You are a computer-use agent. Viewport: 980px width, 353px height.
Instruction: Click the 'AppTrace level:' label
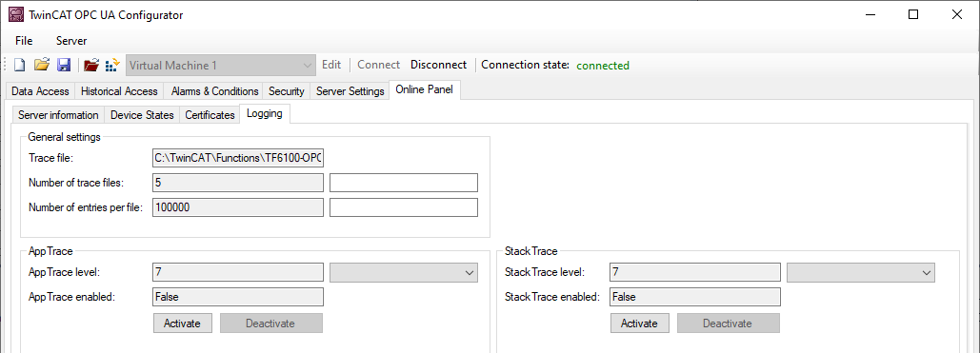coord(65,272)
